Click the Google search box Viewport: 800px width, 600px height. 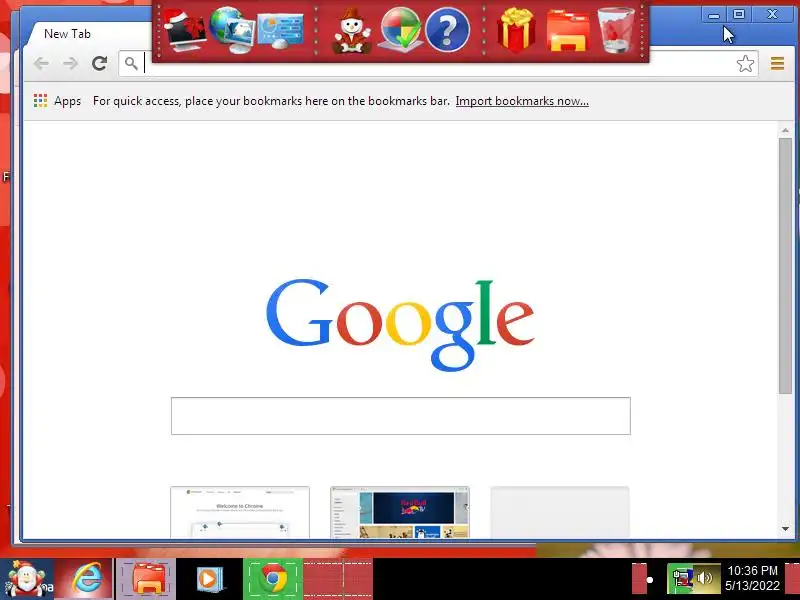[x=401, y=416]
